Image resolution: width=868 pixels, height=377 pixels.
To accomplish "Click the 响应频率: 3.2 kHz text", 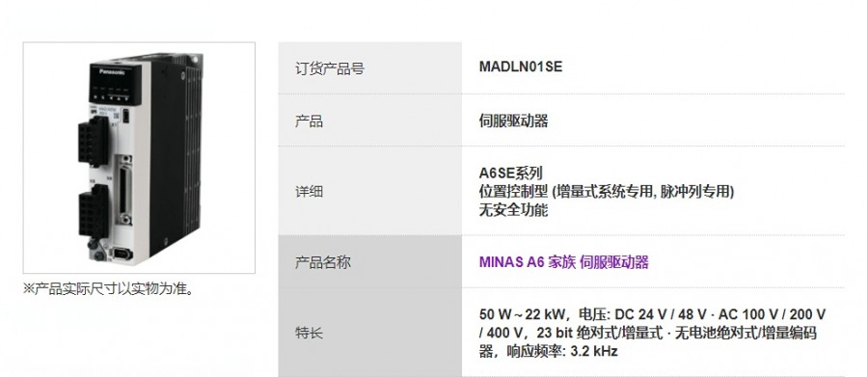I will coord(562,352).
